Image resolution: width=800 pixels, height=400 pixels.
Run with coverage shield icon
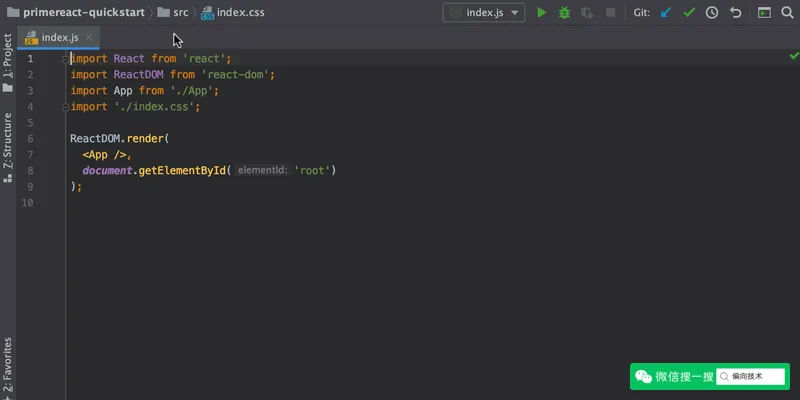click(x=587, y=13)
